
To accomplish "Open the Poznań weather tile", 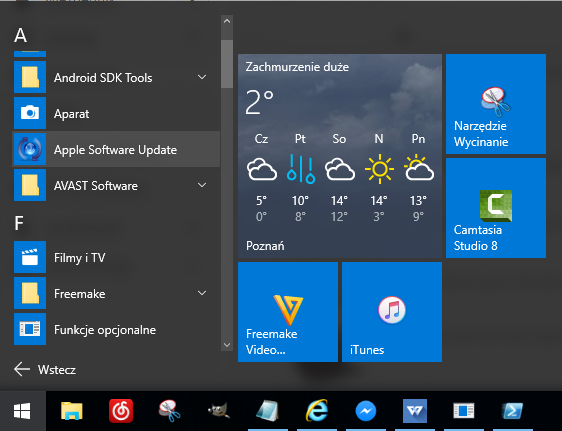I will point(340,156).
